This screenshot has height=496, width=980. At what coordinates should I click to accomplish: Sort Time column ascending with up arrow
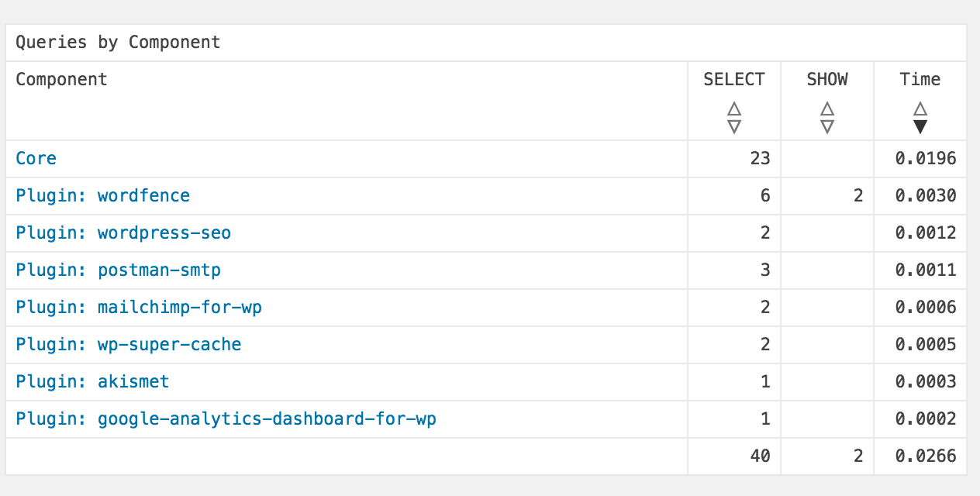click(x=920, y=109)
